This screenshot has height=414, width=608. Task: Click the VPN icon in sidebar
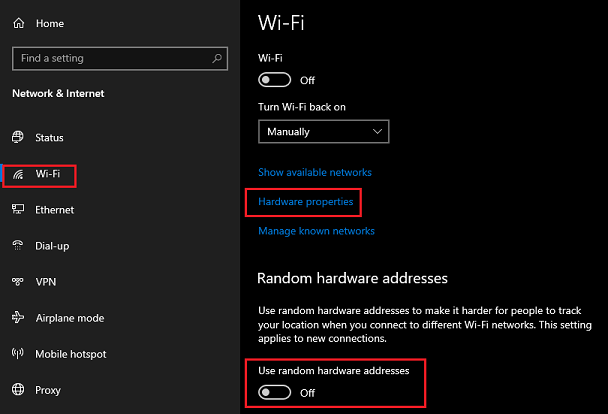coord(18,281)
